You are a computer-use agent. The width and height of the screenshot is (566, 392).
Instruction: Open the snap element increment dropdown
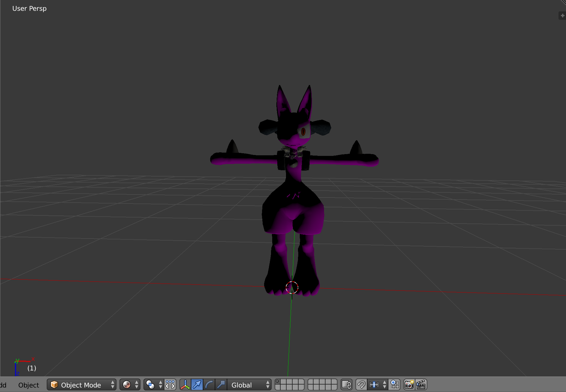(378, 385)
